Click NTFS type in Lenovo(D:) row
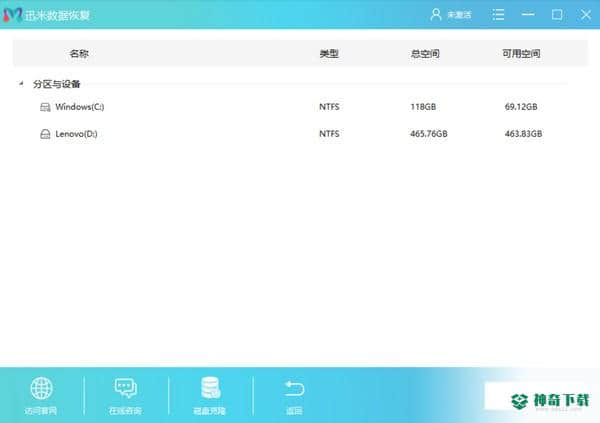Viewport: 600px width, 423px height. [329, 134]
